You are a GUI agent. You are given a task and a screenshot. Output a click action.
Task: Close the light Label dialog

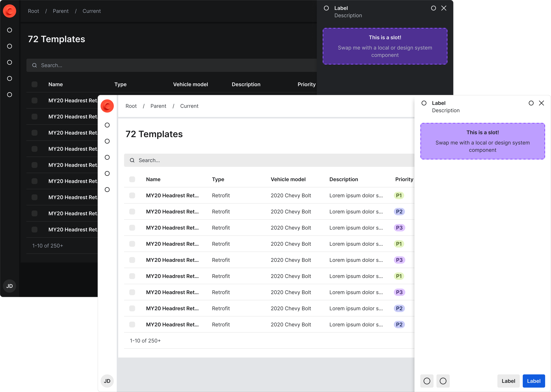click(x=541, y=103)
